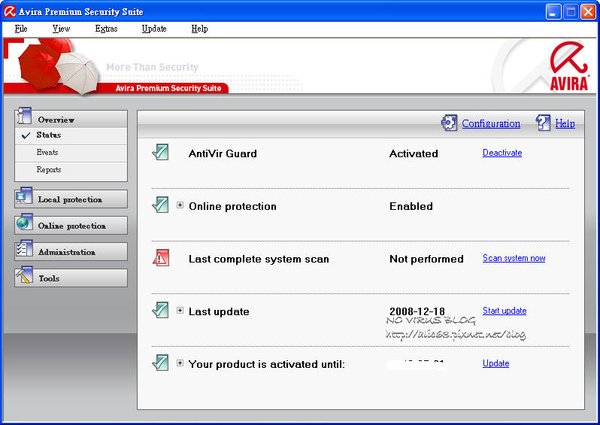Click the 'Last update' label
This screenshot has width=600, height=425.
pos(219,312)
